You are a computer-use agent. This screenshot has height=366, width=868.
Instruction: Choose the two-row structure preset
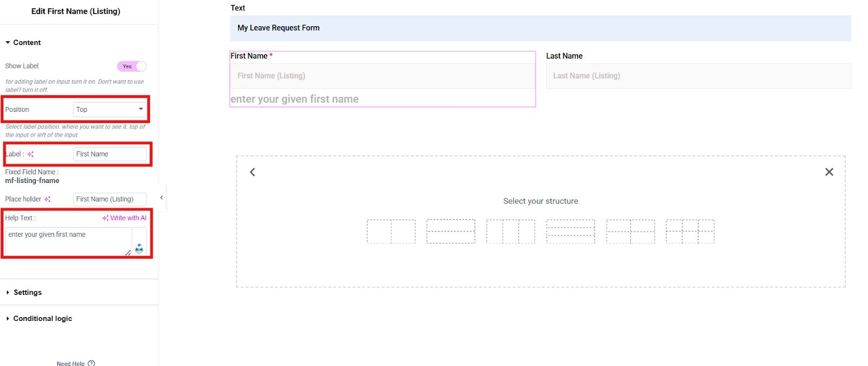[x=451, y=231]
